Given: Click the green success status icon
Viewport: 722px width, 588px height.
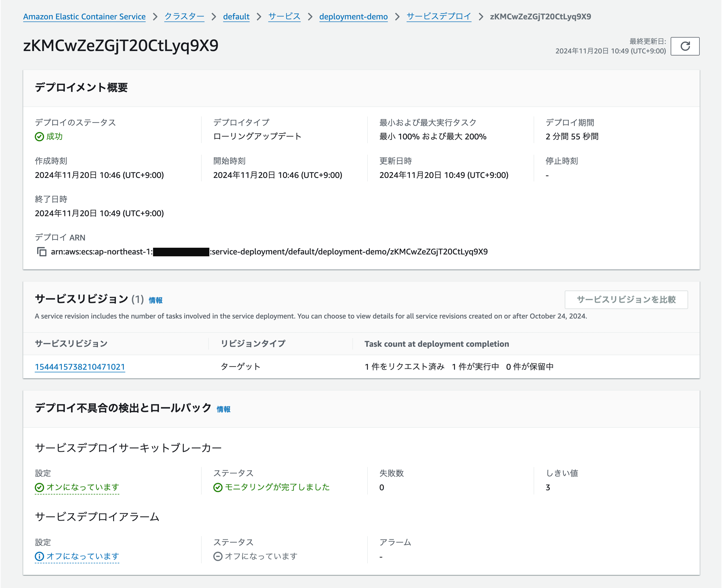Looking at the screenshot, I should point(39,137).
